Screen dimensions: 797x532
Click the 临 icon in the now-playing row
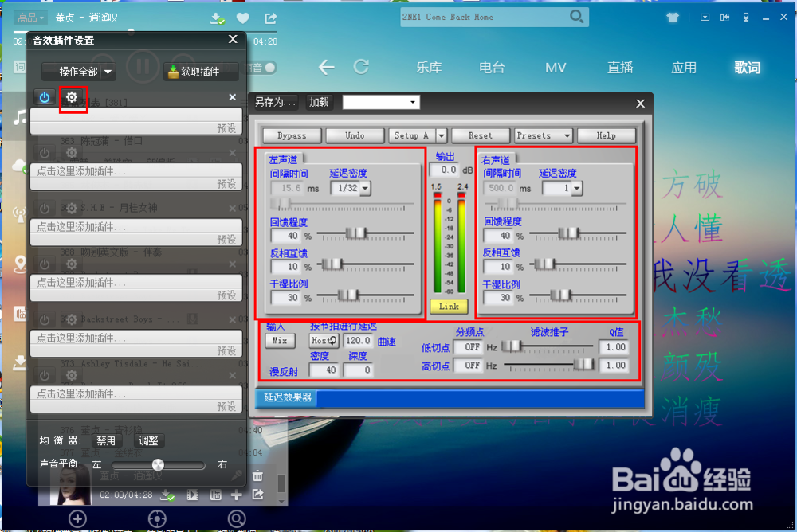(215, 495)
